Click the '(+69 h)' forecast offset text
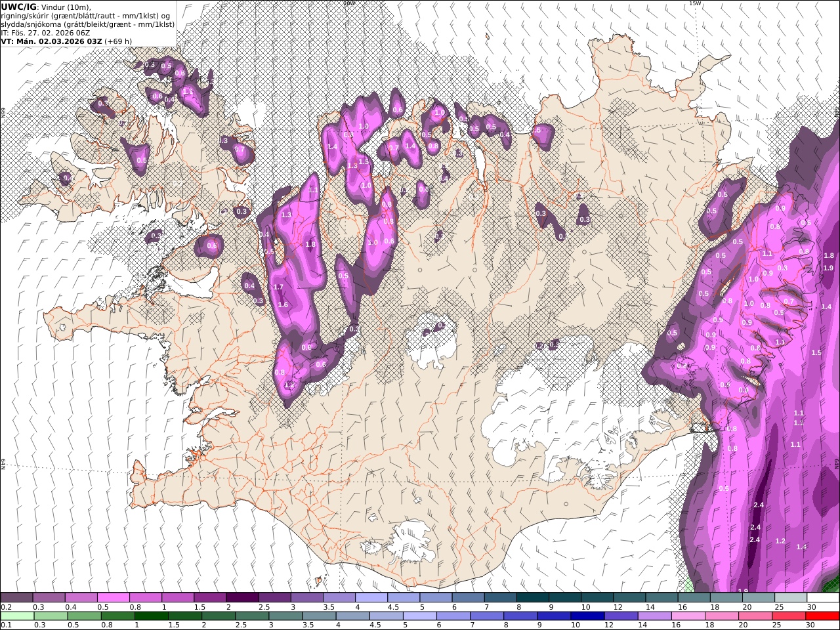The height and width of the screenshot is (630, 840). [x=119, y=41]
